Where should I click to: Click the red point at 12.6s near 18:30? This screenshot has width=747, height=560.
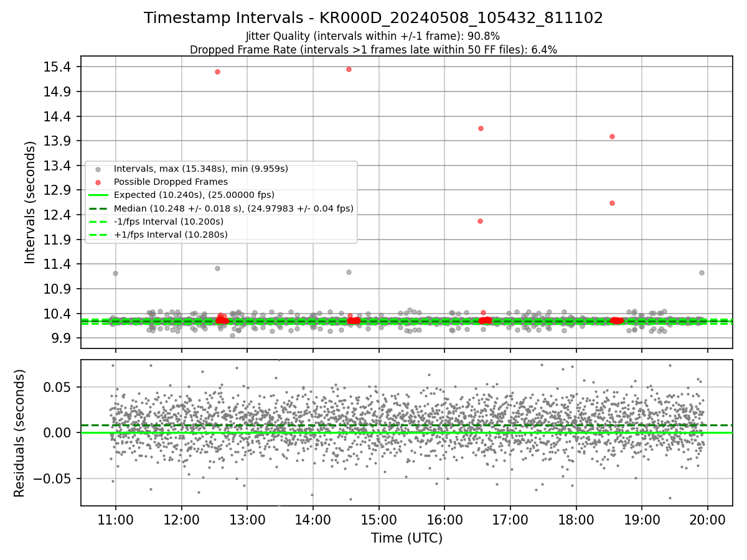612,203
